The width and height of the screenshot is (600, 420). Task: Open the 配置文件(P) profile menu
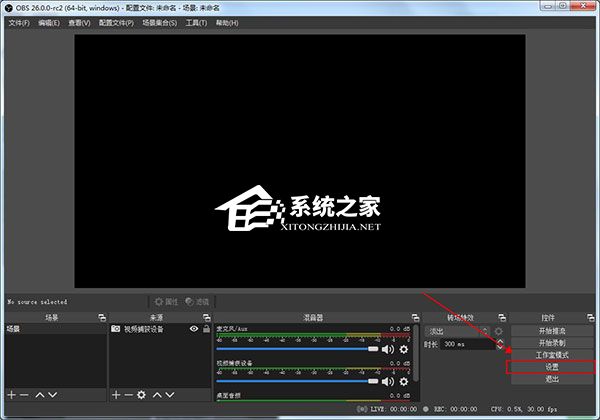(x=116, y=23)
